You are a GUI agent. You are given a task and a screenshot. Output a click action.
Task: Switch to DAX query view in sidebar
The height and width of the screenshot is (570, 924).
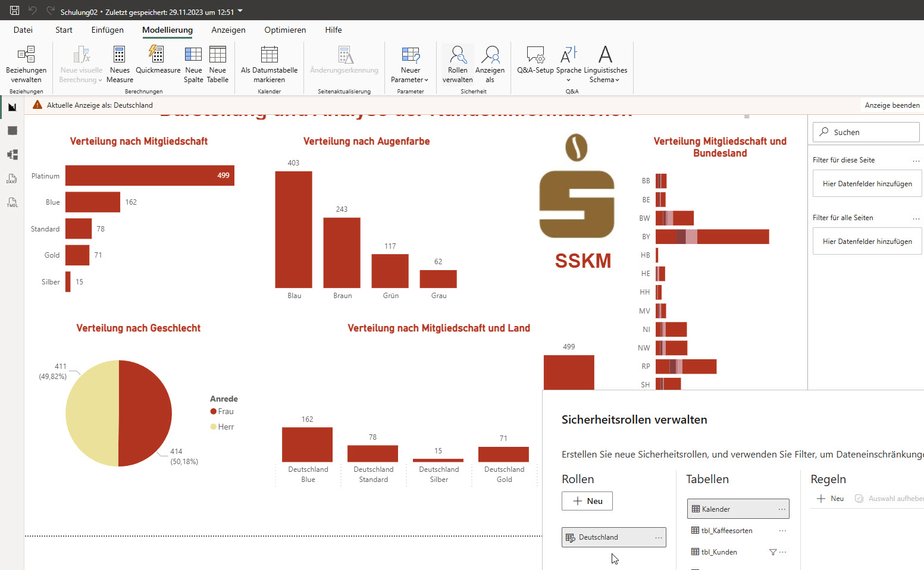click(12, 178)
